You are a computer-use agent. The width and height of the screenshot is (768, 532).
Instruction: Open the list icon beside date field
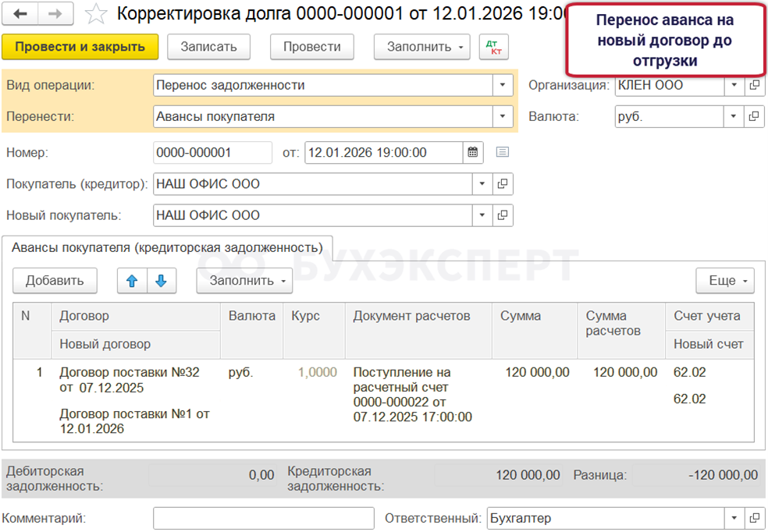[x=502, y=152]
